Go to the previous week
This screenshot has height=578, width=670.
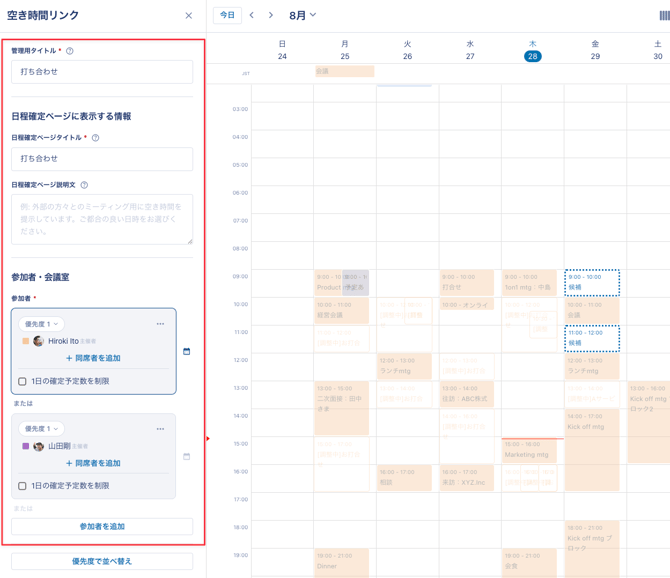252,16
